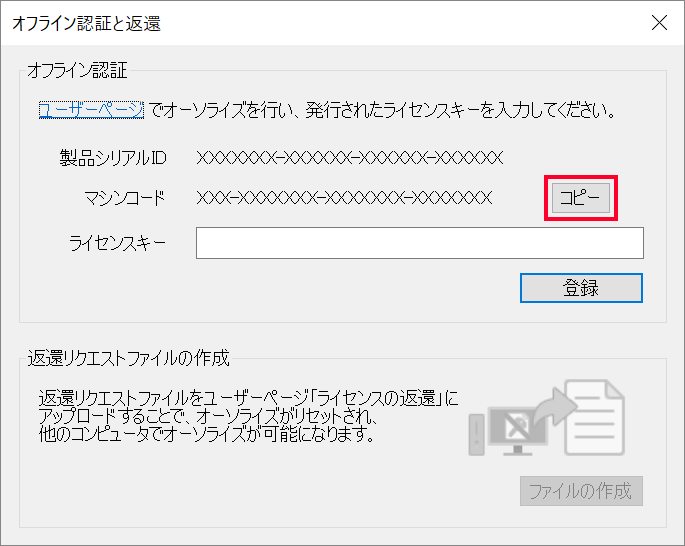Image resolution: width=685 pixels, height=546 pixels.
Task: Click the text 他のコンピュータでオーソライズが可能になります。
Action: (x=207, y=434)
